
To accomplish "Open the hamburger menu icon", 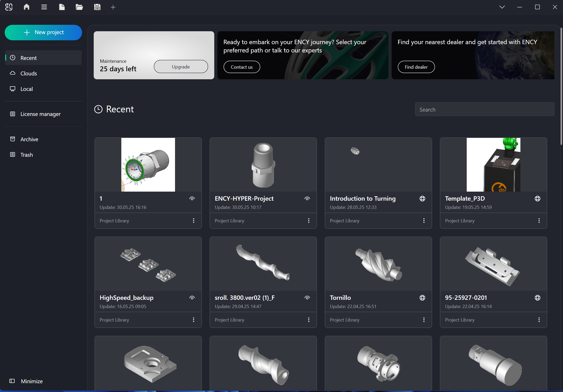I will pyautogui.click(x=44, y=7).
